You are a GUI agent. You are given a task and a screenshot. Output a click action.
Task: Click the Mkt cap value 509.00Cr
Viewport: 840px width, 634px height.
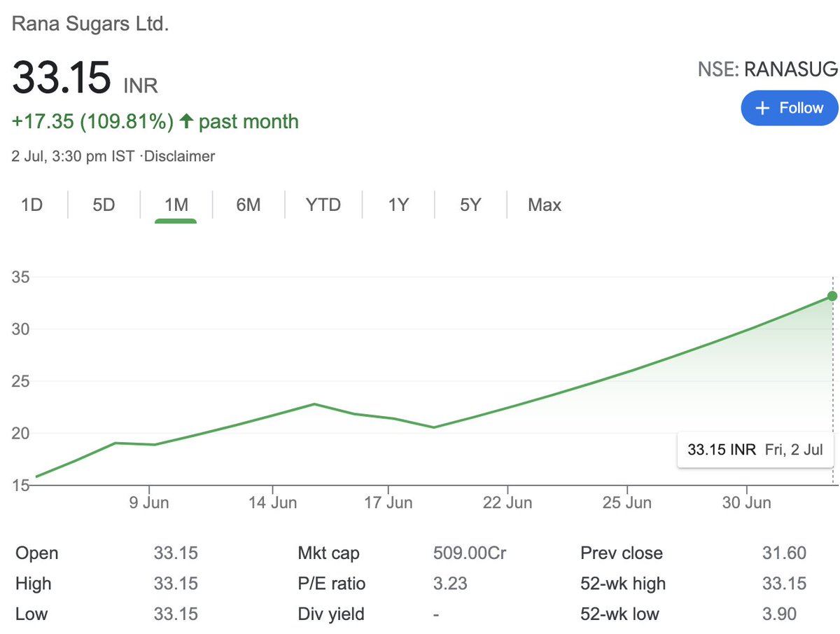(x=470, y=553)
